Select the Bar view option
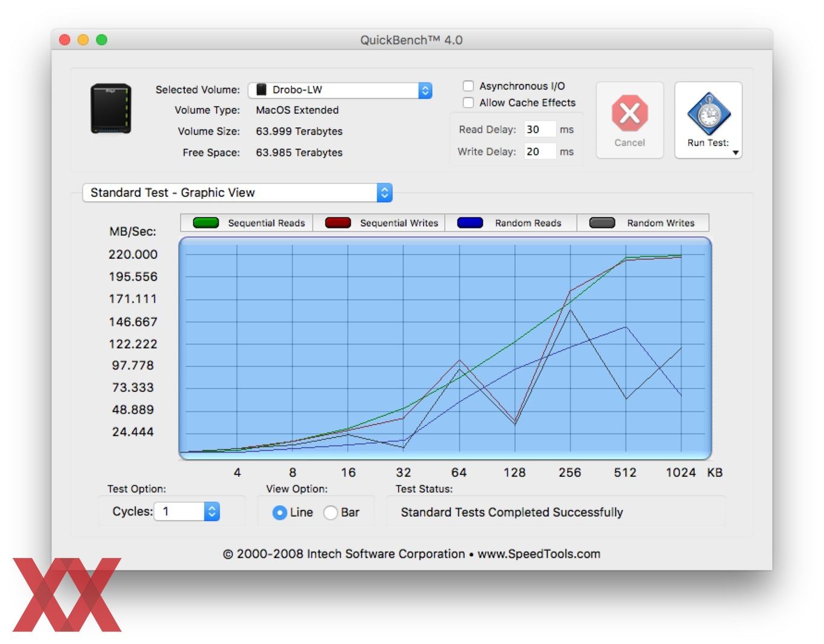 click(x=330, y=513)
